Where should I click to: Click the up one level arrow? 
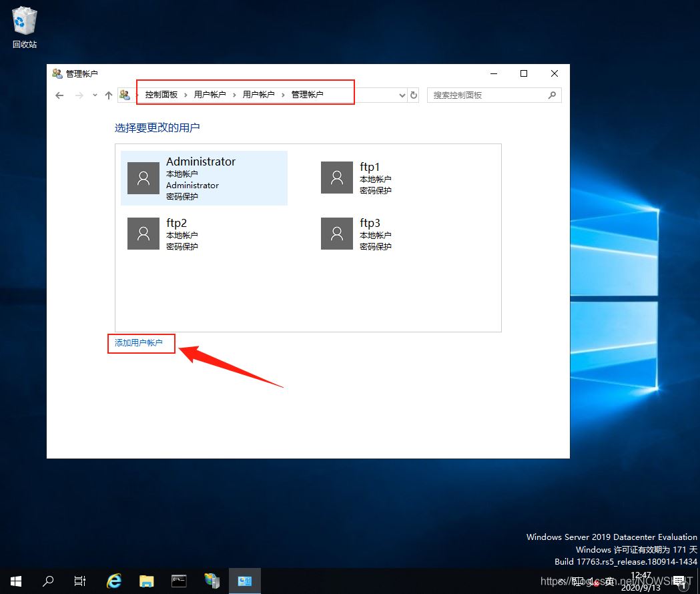109,95
